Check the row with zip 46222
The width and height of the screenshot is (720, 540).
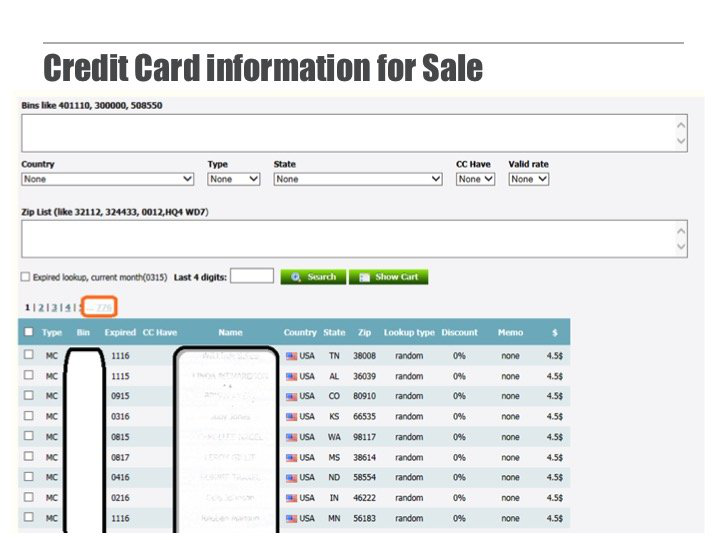point(28,497)
